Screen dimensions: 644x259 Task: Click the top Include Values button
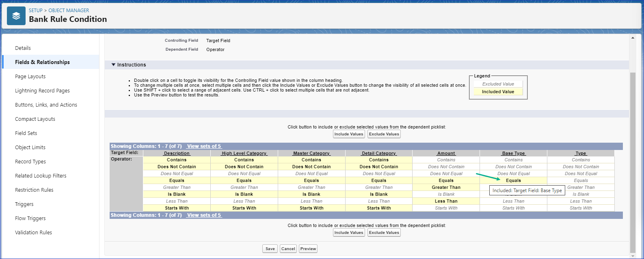point(349,134)
